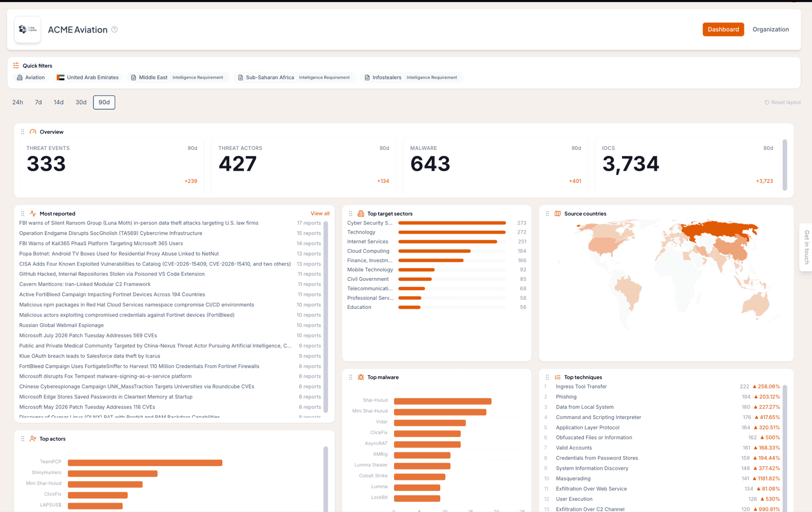Select the 7d time range
This screenshot has height=512, width=812.
39,102
